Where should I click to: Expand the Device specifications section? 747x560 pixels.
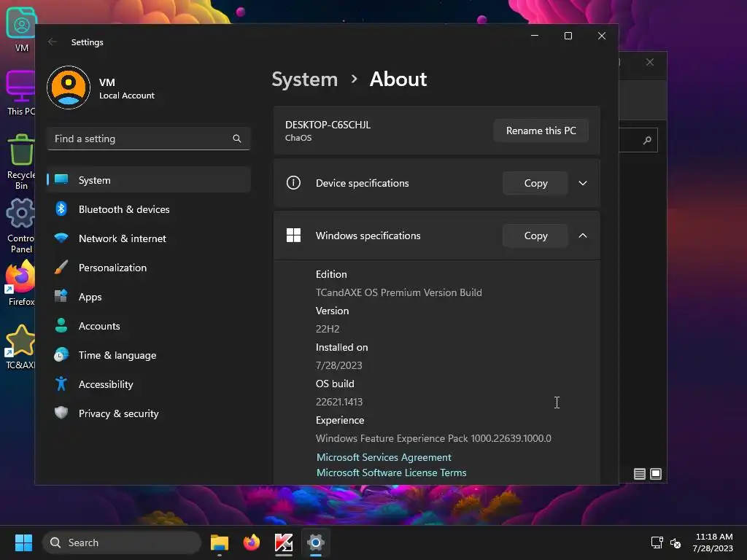tap(583, 183)
